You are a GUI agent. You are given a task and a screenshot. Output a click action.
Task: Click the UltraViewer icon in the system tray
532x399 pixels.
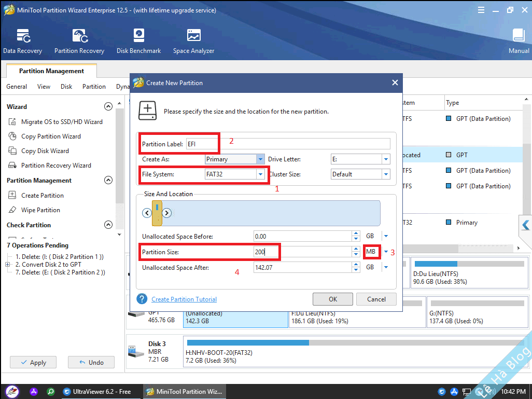(442, 392)
